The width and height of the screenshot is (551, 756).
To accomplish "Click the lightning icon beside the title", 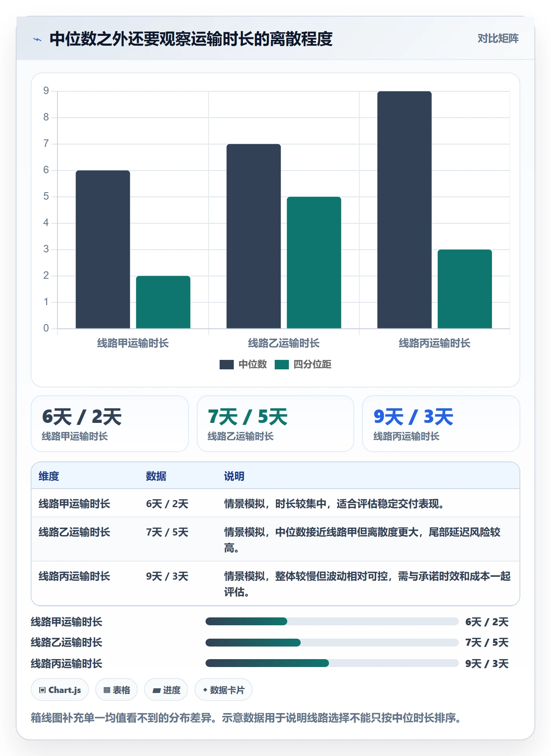I will point(37,39).
